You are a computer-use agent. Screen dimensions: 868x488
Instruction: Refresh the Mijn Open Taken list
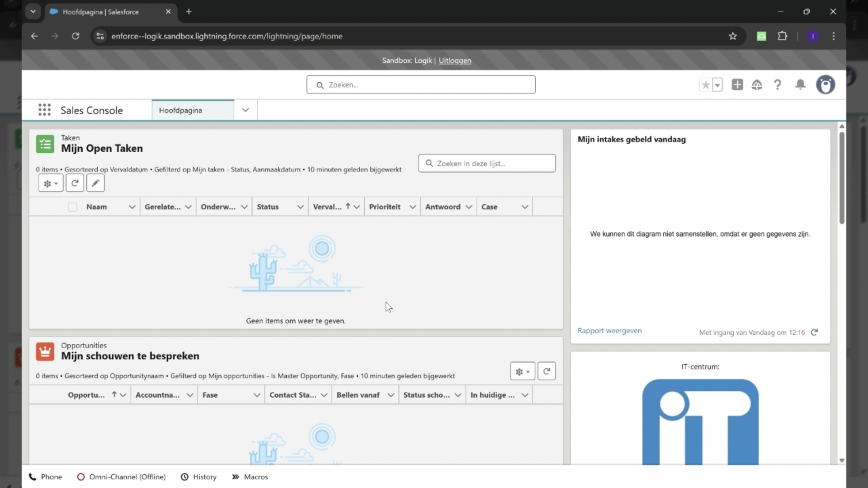pos(74,183)
